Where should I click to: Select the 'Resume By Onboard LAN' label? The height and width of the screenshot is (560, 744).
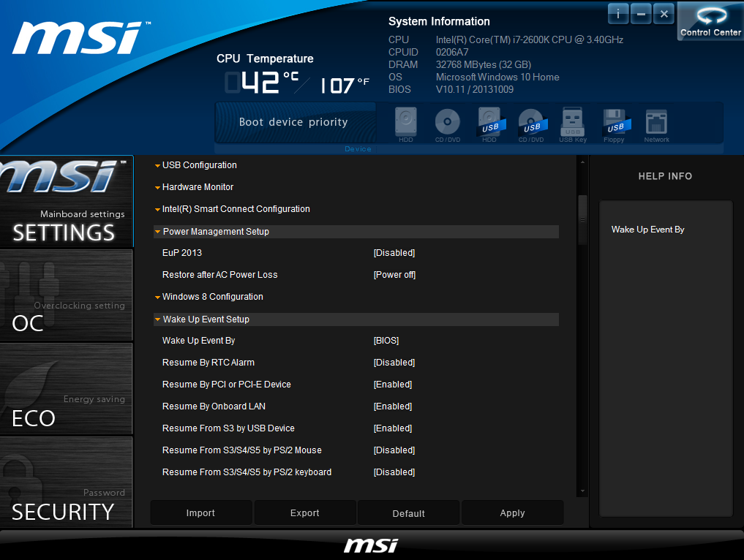pyautogui.click(x=214, y=406)
